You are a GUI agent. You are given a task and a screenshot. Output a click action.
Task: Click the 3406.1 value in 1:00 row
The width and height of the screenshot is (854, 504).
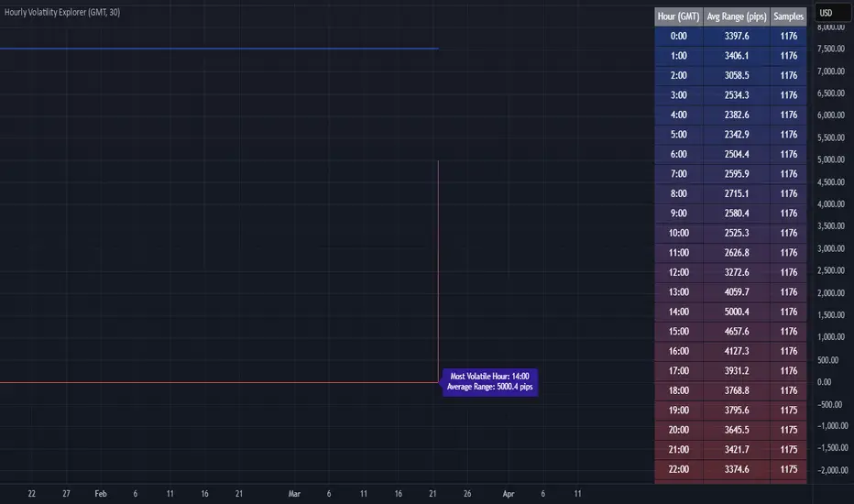tap(737, 56)
